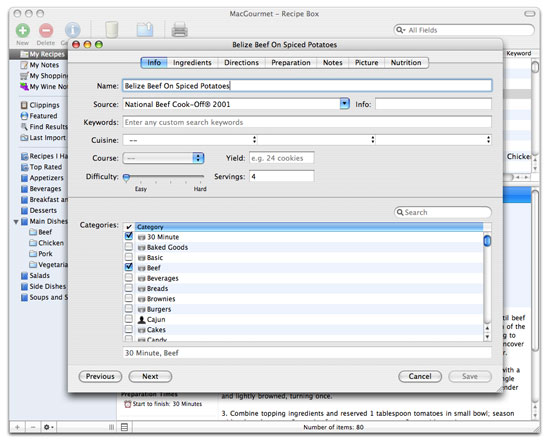Check the Baked Goods category
550x444 pixels.
[x=129, y=247]
